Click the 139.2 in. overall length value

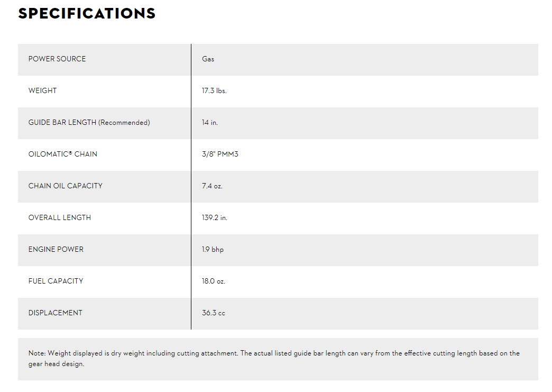(215, 217)
